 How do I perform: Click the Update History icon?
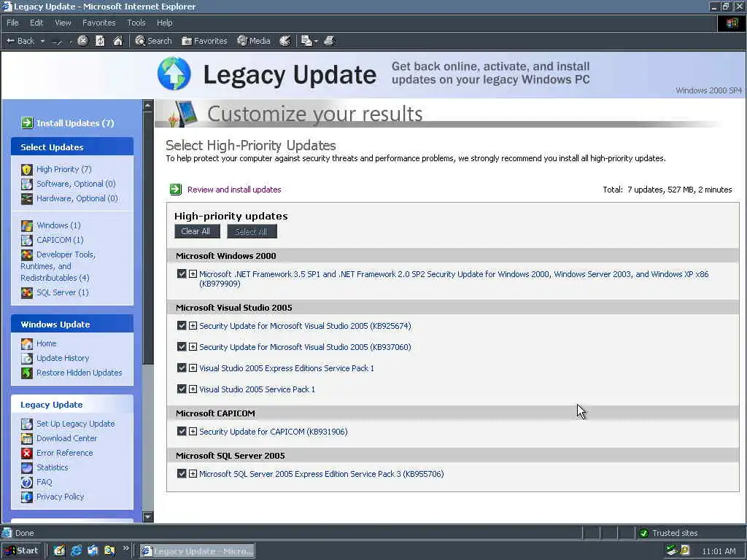[27, 358]
